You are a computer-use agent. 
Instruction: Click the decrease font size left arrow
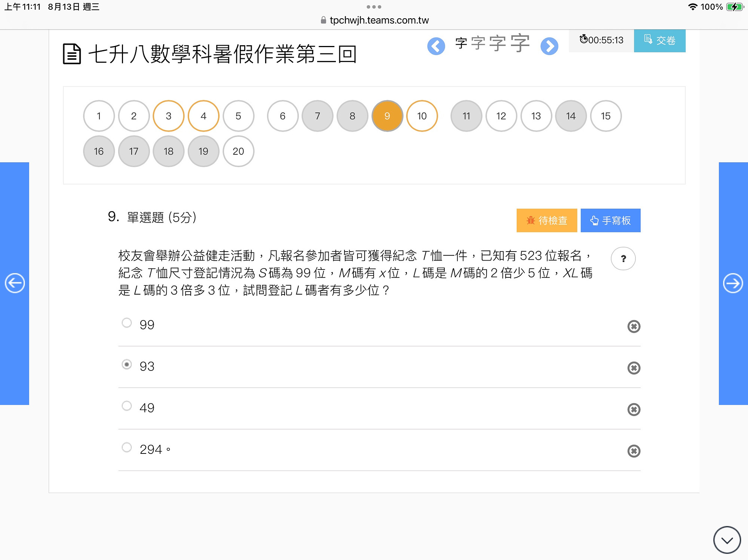pos(436,46)
